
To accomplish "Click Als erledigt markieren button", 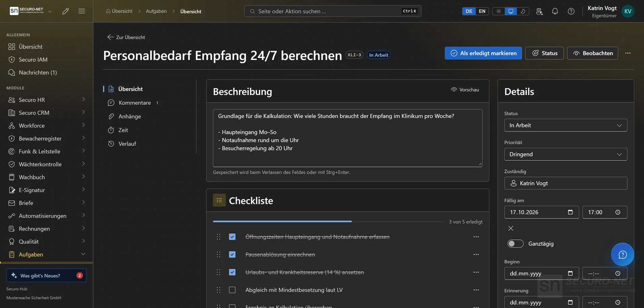I will click(483, 53).
